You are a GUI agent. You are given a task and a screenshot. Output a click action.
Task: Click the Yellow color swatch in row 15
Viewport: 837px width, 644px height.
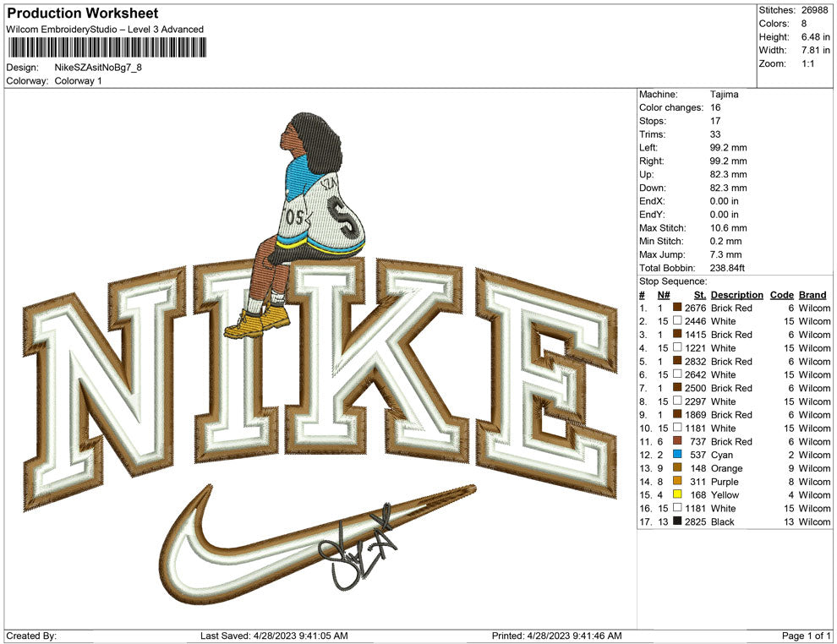coord(677,494)
